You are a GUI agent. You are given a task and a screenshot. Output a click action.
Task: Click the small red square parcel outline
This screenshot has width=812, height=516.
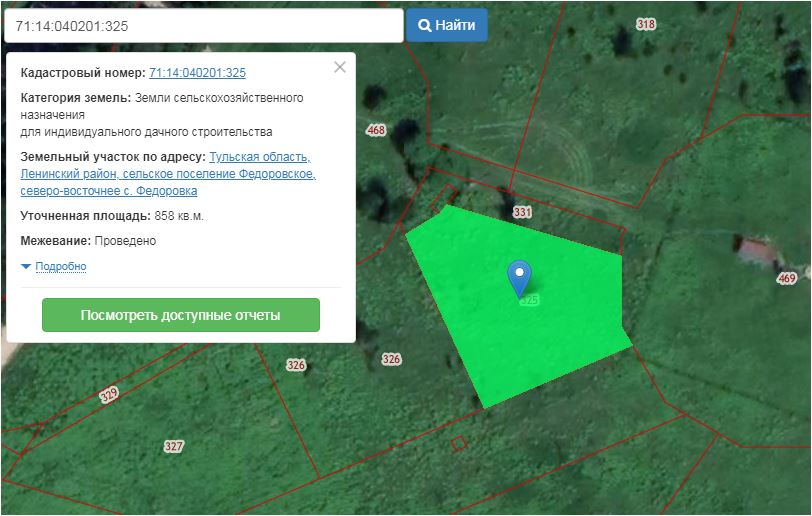click(x=458, y=442)
